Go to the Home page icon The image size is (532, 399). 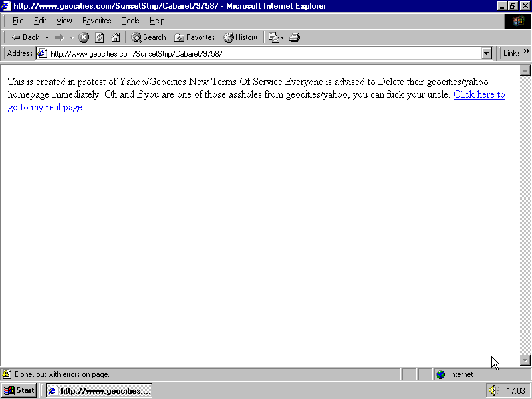pyautogui.click(x=116, y=37)
